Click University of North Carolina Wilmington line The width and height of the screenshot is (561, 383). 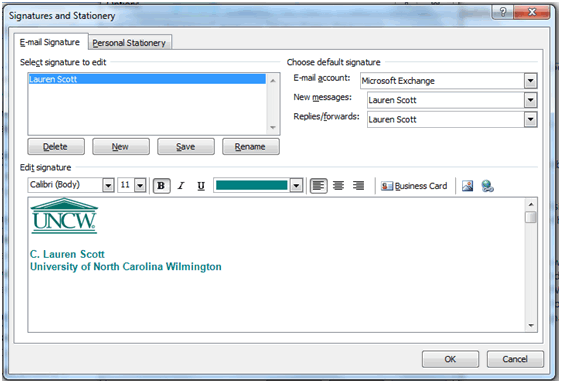(126, 267)
